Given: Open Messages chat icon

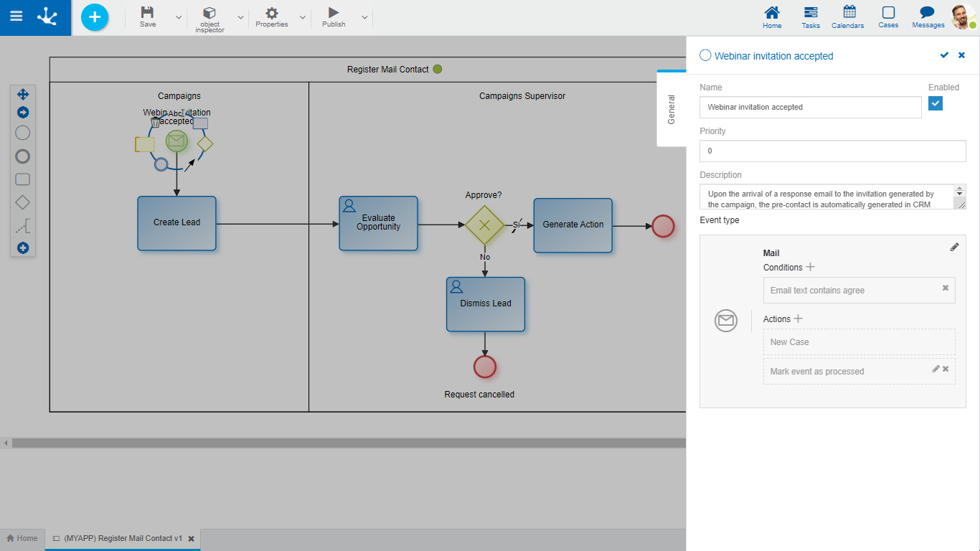Looking at the screenshot, I should point(928,13).
